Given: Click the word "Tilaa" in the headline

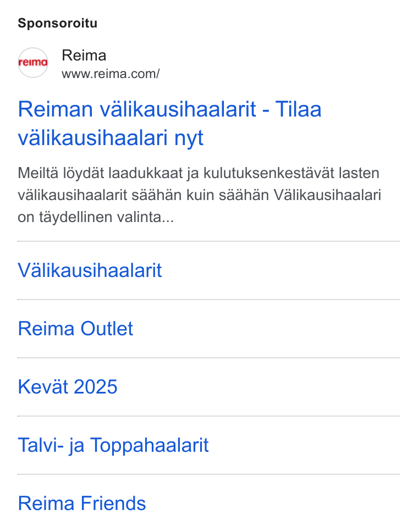Looking at the screenshot, I should pyautogui.click(x=298, y=109).
